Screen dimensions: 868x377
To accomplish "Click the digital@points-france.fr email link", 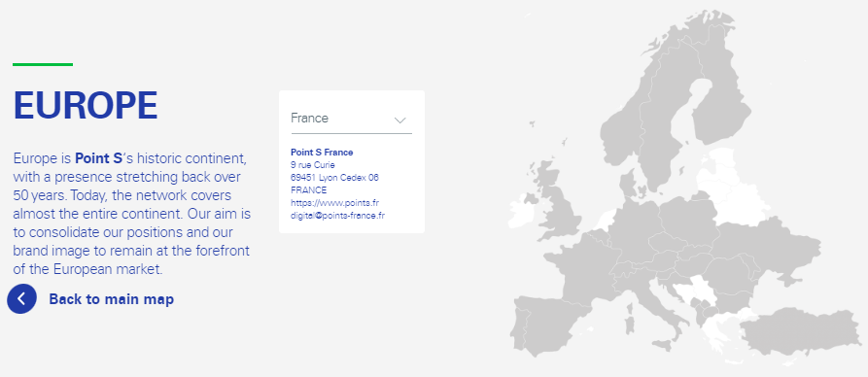I will point(337,216).
